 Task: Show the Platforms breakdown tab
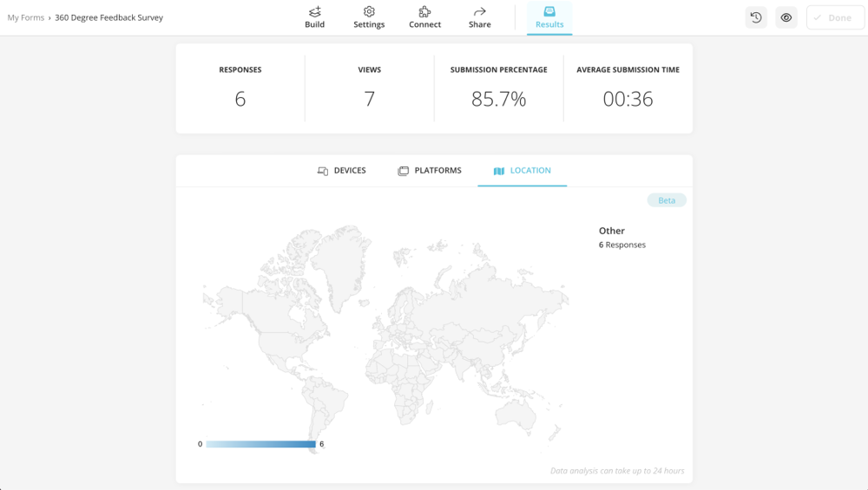(430, 170)
